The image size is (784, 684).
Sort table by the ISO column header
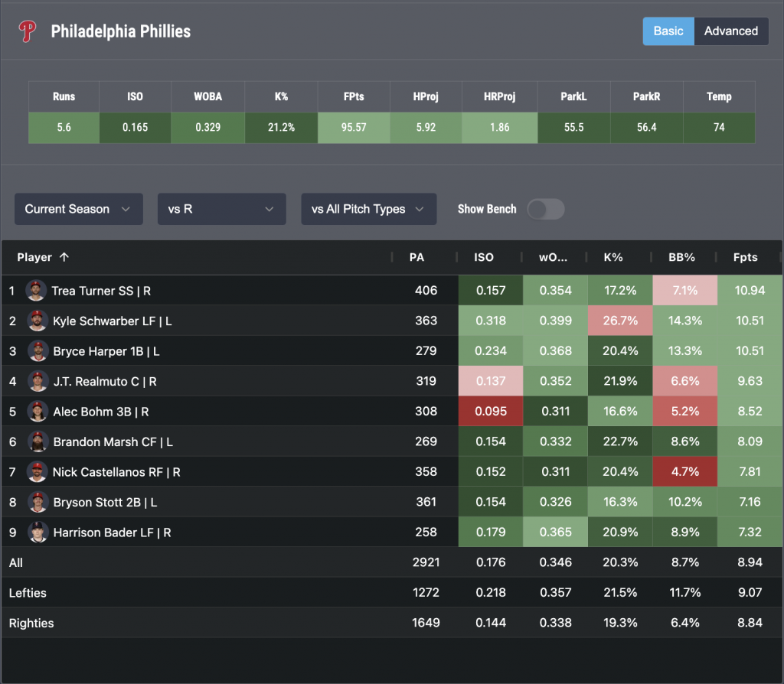482,257
